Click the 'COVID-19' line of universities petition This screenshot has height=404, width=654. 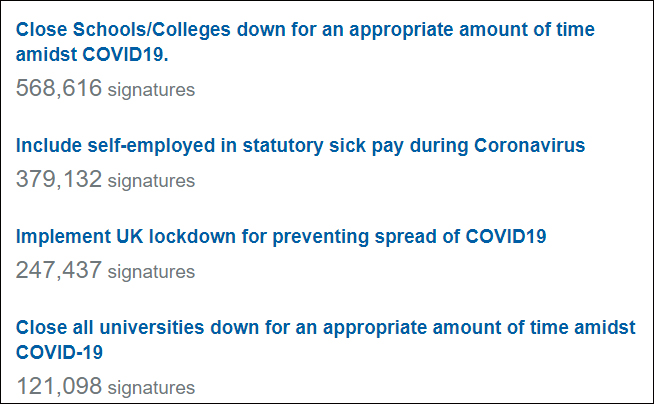click(x=59, y=352)
